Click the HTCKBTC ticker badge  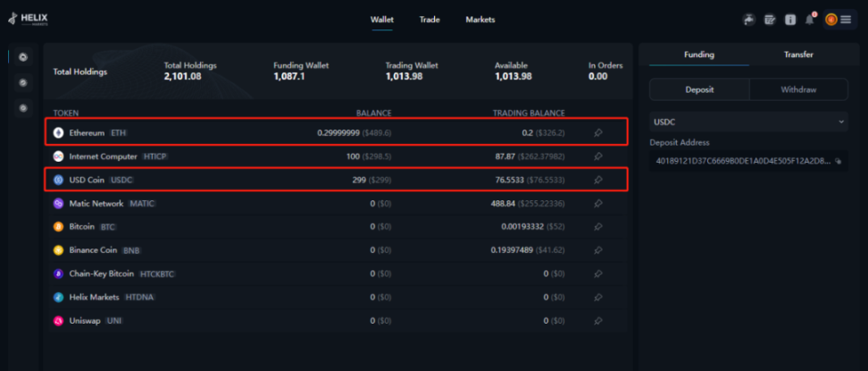pyautogui.click(x=157, y=274)
